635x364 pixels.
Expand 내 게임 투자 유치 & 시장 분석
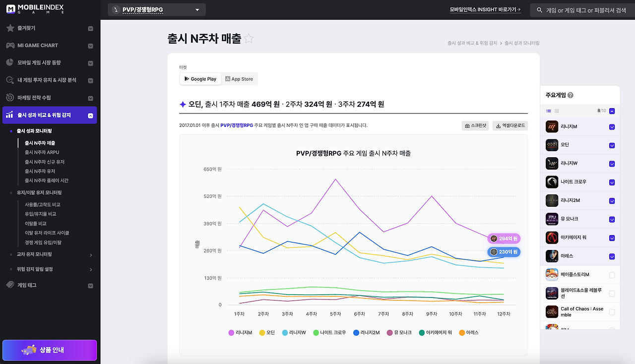pyautogui.click(x=90, y=80)
